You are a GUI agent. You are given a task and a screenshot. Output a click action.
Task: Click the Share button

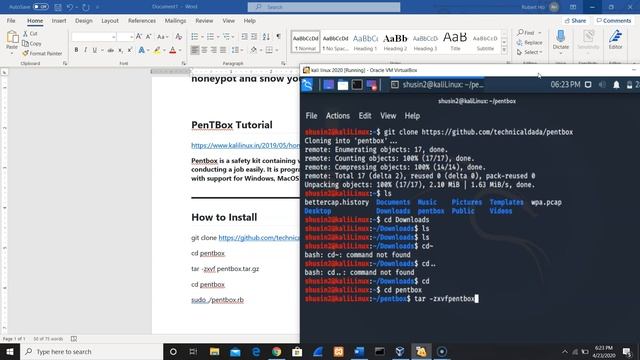click(x=576, y=20)
